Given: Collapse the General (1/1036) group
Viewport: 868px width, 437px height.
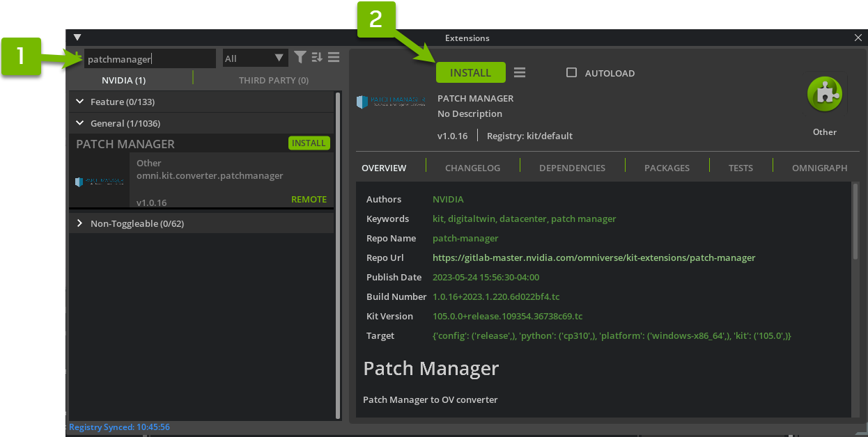Looking at the screenshot, I should tap(201, 123).
